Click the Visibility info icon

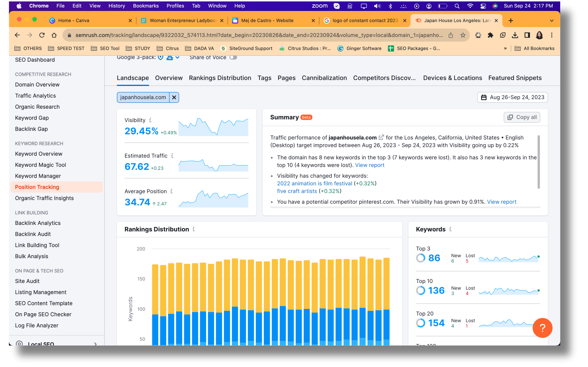(150, 120)
